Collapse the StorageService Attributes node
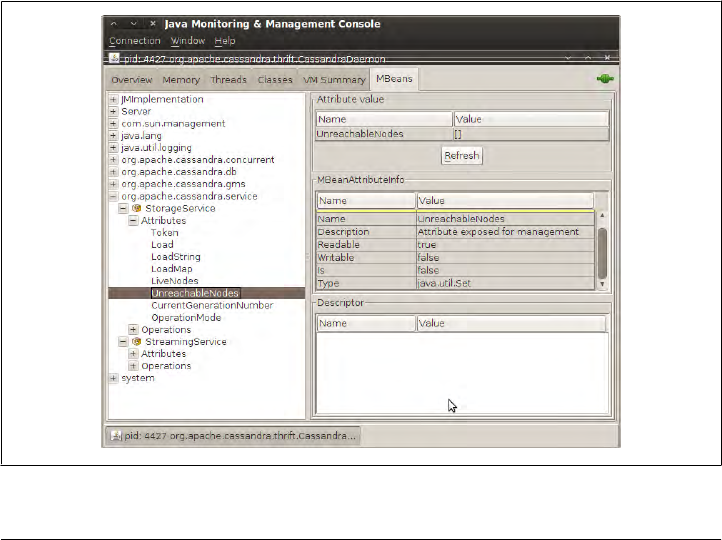The width and height of the screenshot is (722, 540). [133, 221]
